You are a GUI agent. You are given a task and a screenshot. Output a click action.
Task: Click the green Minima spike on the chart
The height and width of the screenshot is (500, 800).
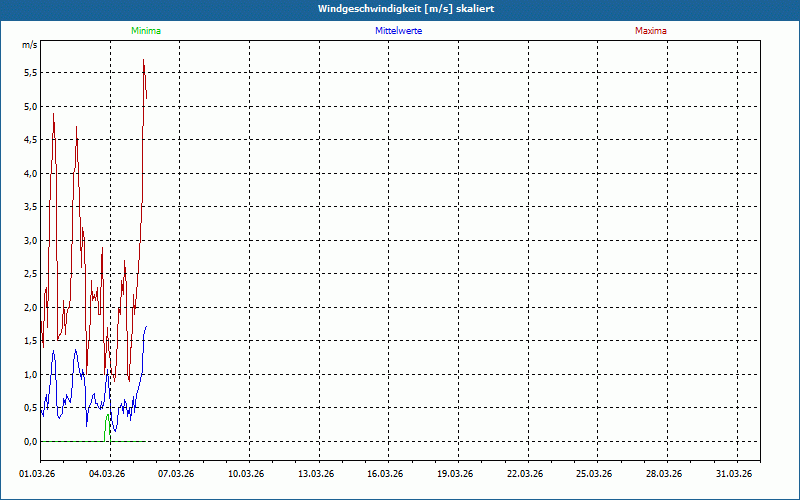(x=107, y=424)
